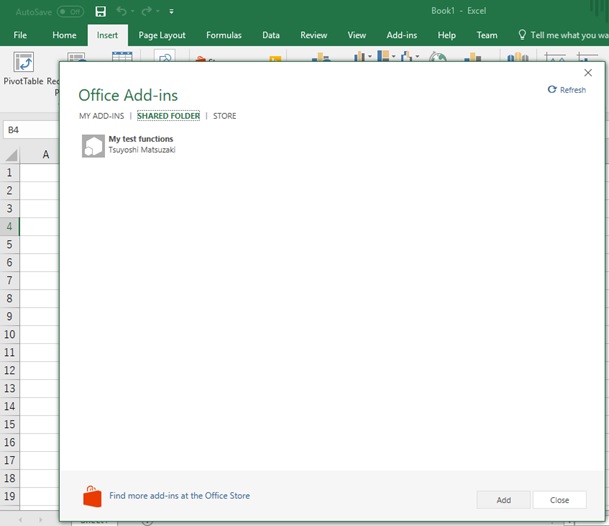Viewport: 609px width, 526px height.
Task: Open Find more add-ins at the Office Store
Action: [179, 496]
